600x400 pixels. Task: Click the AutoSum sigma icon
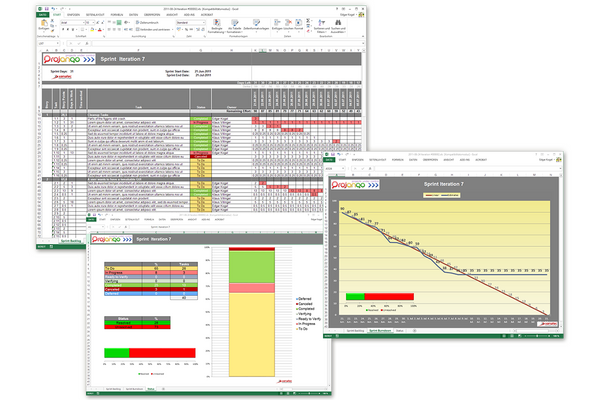coord(308,21)
